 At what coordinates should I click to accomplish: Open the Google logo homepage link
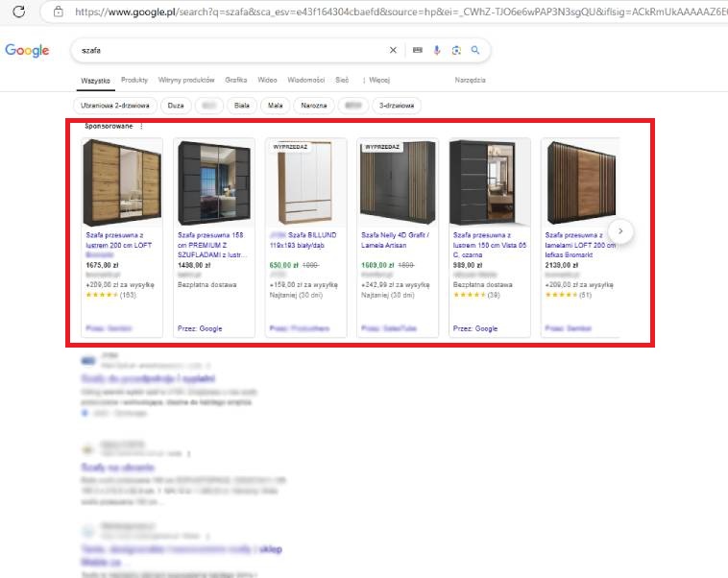(27, 50)
